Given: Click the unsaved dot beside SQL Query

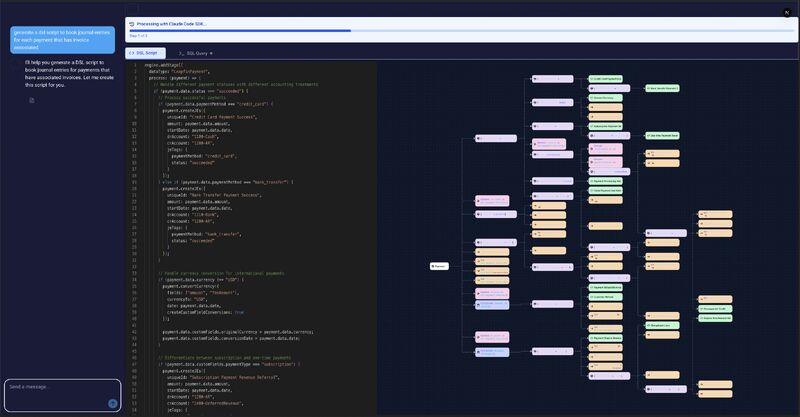Looking at the screenshot, I should click(x=211, y=53).
